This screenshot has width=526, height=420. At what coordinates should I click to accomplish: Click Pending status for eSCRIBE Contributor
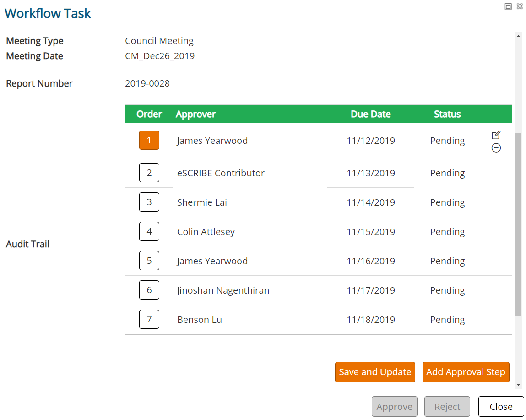[x=448, y=173]
